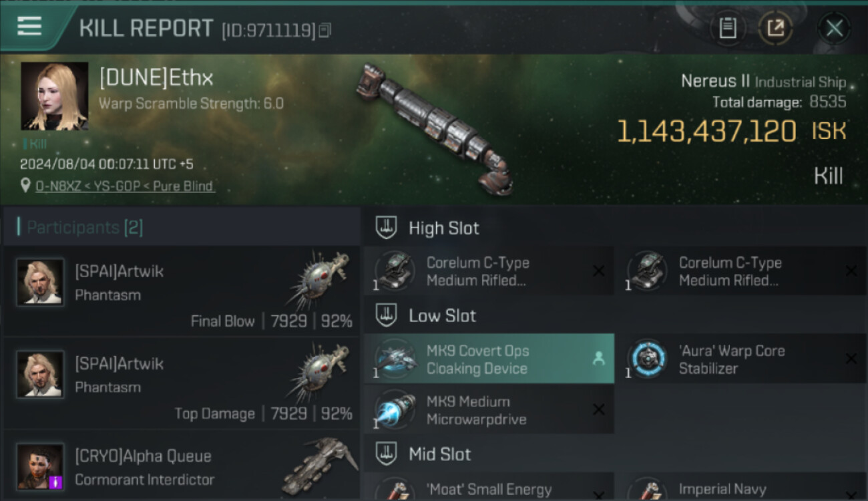Toggle the person marker on Cloaking Device

pos(598,359)
